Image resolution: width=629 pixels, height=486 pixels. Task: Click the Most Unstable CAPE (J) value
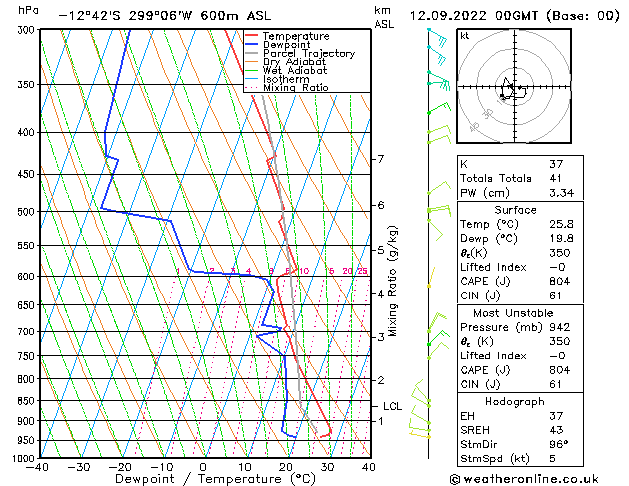click(x=560, y=370)
